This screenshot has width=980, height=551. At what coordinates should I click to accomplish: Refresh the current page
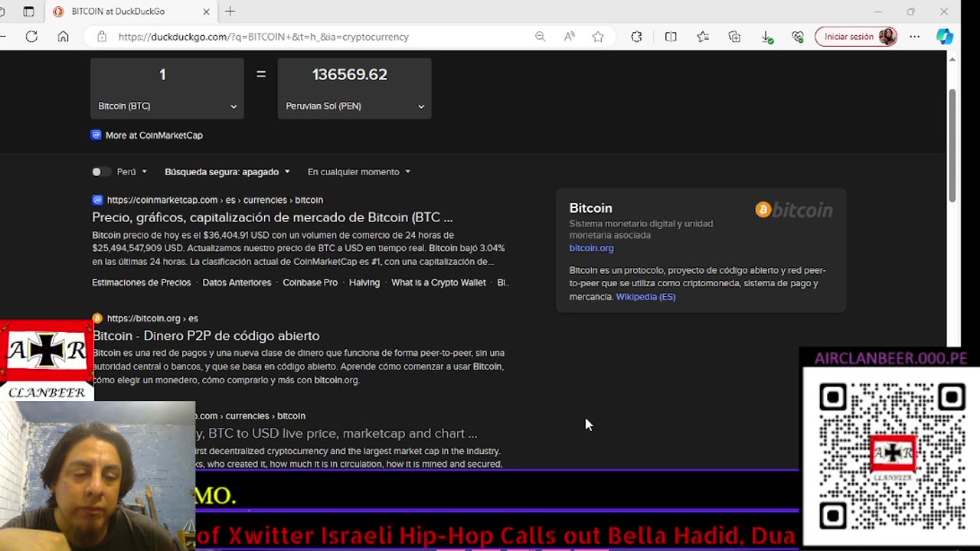(x=31, y=37)
